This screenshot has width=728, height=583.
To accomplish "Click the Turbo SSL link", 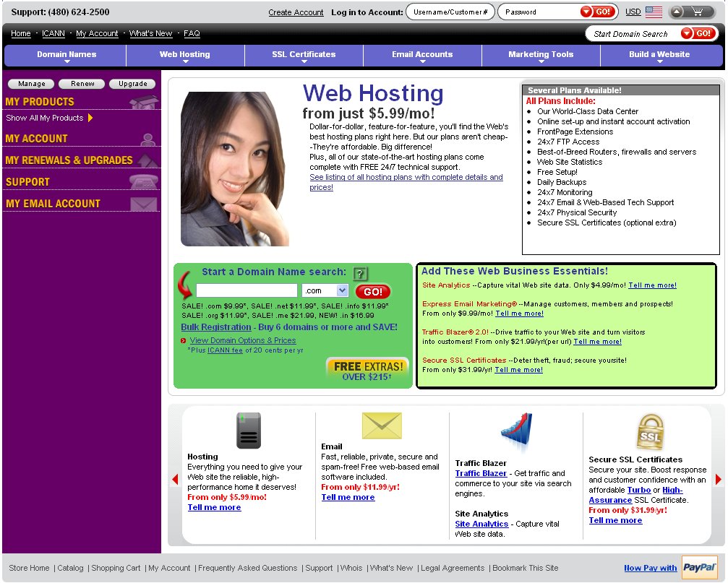I will click(x=639, y=490).
